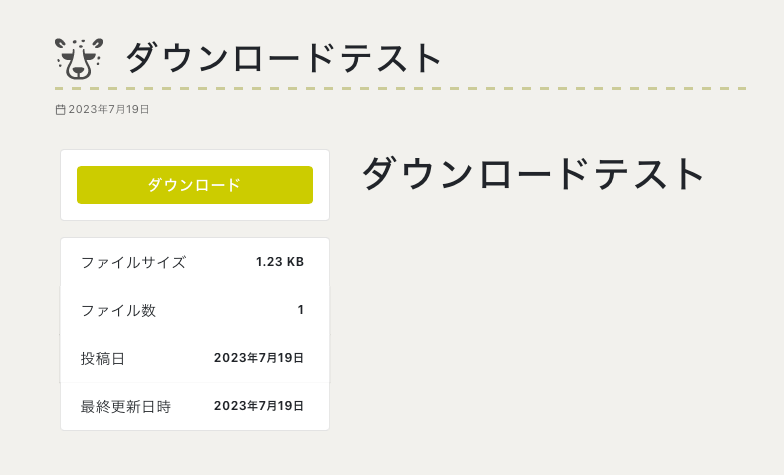Click the cheetah face logo icon
This screenshot has width=784, height=475.
pyautogui.click(x=78, y=58)
